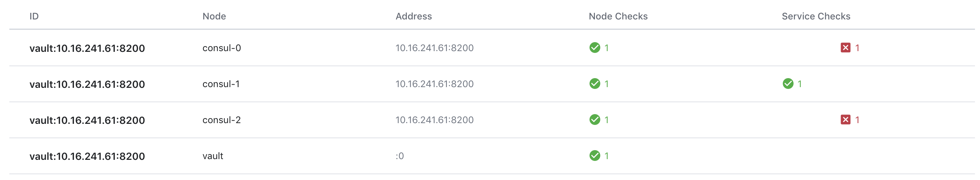This screenshot has width=980, height=180.
Task: Click the green node check icon for consul-1
Action: pyautogui.click(x=595, y=84)
